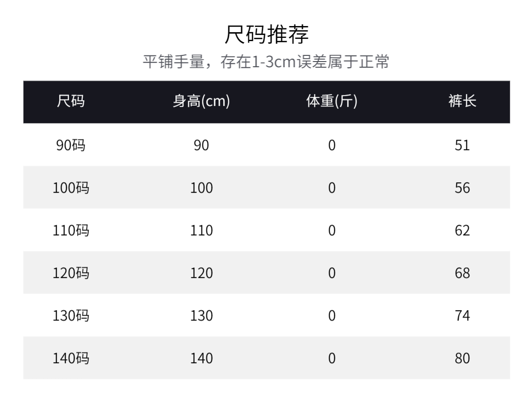Click the "尺码推荐" title text
The height and width of the screenshot is (401, 532).
(x=266, y=35)
